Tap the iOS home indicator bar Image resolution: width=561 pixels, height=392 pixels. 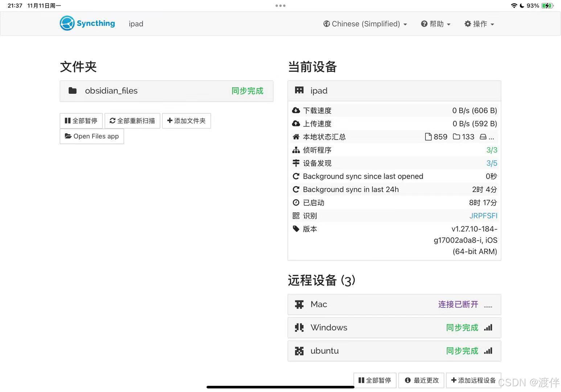coord(280,387)
